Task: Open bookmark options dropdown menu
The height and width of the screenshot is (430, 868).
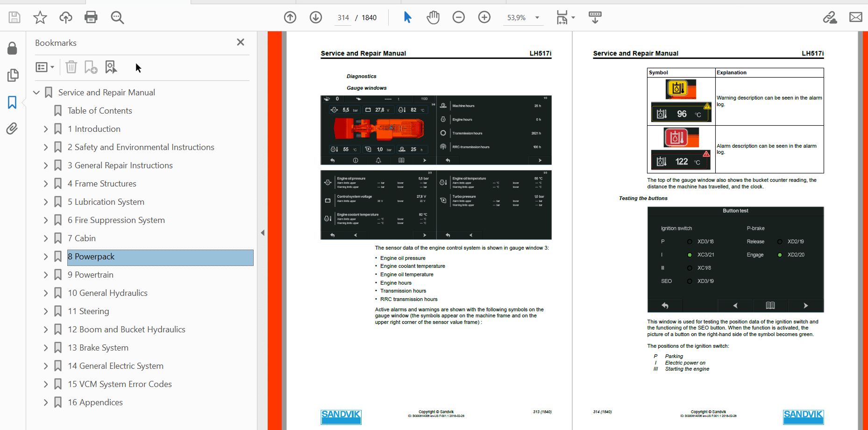Action: (x=45, y=67)
